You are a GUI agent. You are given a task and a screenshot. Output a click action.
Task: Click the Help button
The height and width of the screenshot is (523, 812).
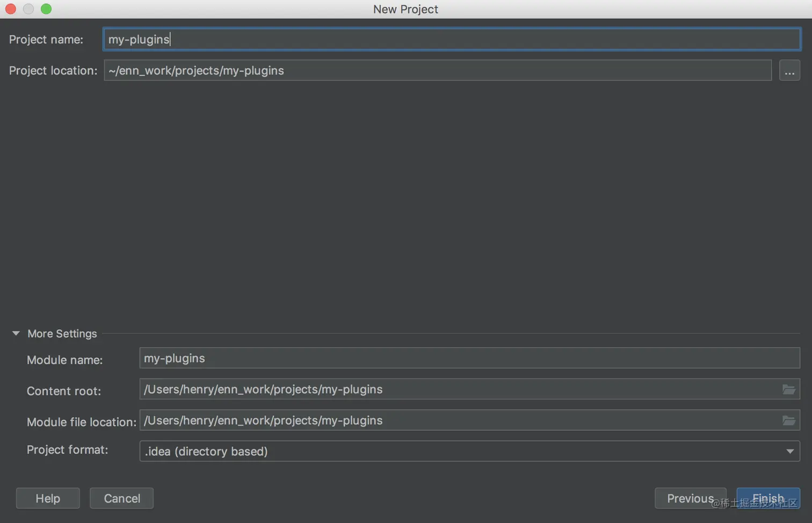click(48, 498)
